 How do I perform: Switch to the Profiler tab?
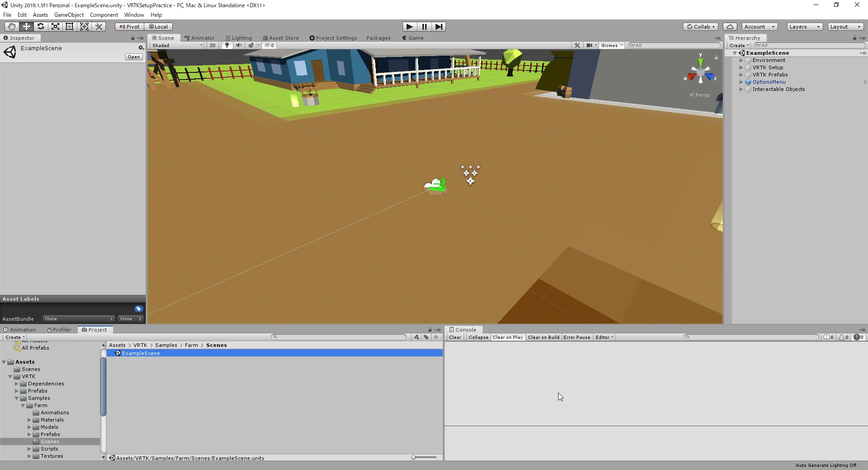59,330
